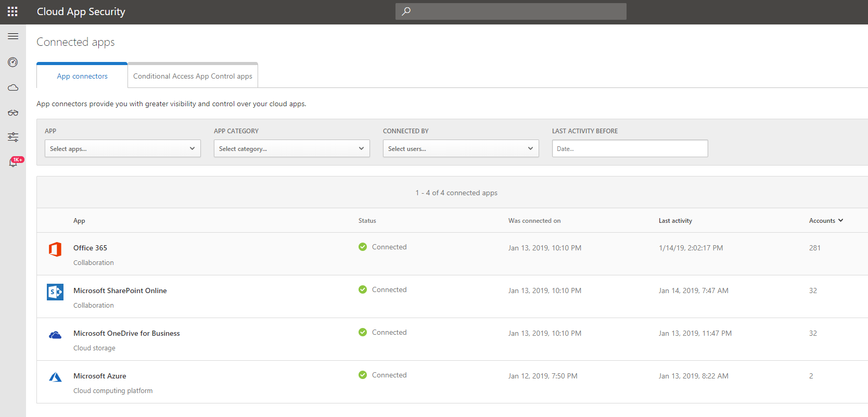
Task: Click the green Connected check for Microsoft Azure
Action: (363, 375)
